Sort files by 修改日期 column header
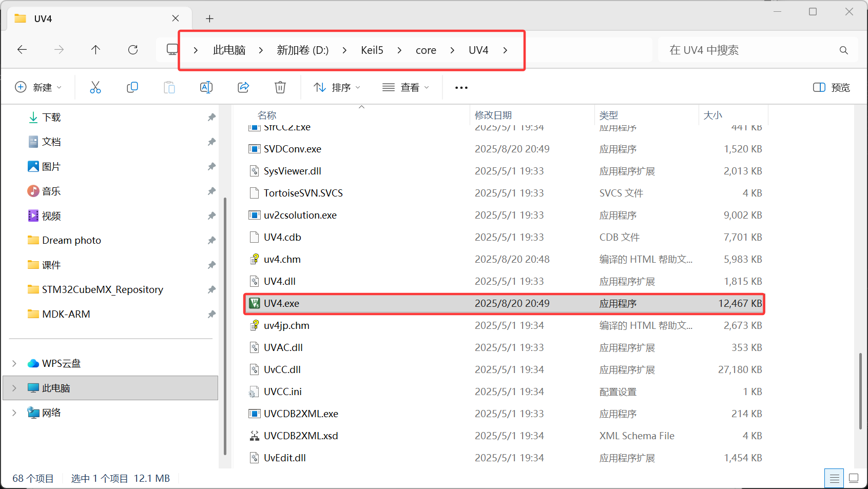868x489 pixels. [x=493, y=115]
